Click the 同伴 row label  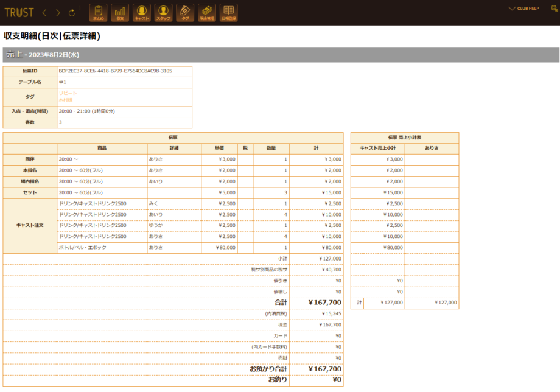coord(30,159)
